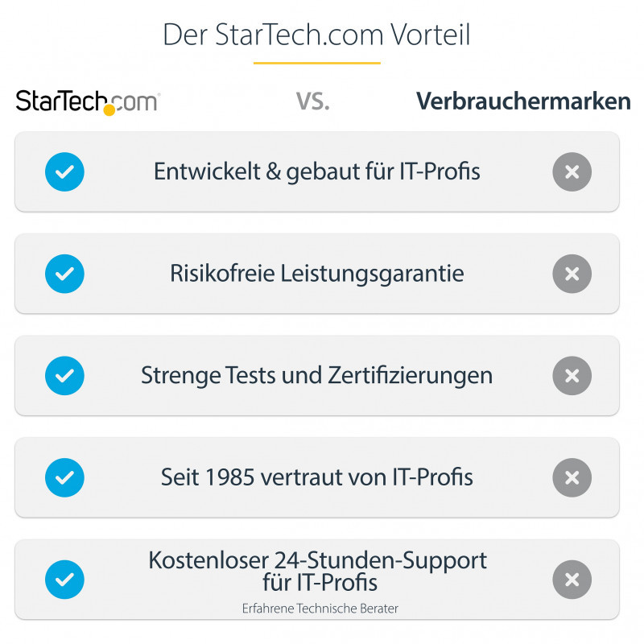Click blue checkmark beside Kostenloser 24-Stunden-Support

coord(64,580)
